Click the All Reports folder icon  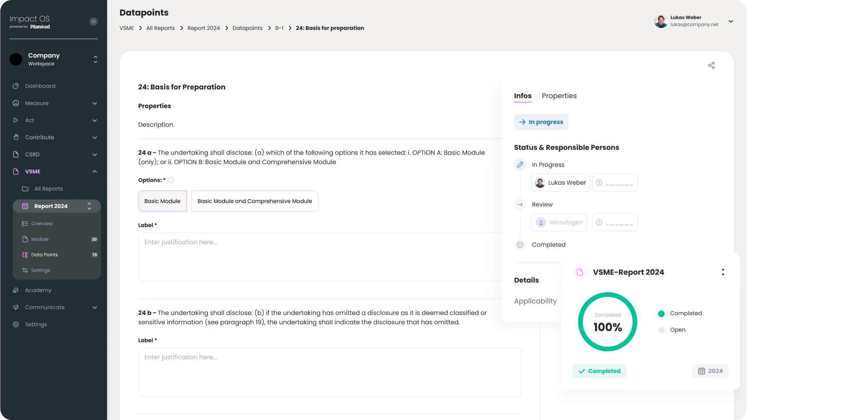[x=25, y=189]
